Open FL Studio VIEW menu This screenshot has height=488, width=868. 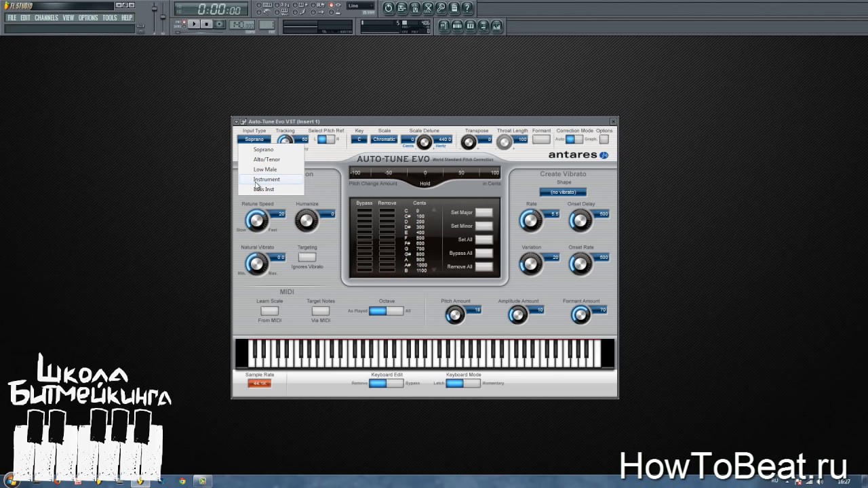point(68,18)
